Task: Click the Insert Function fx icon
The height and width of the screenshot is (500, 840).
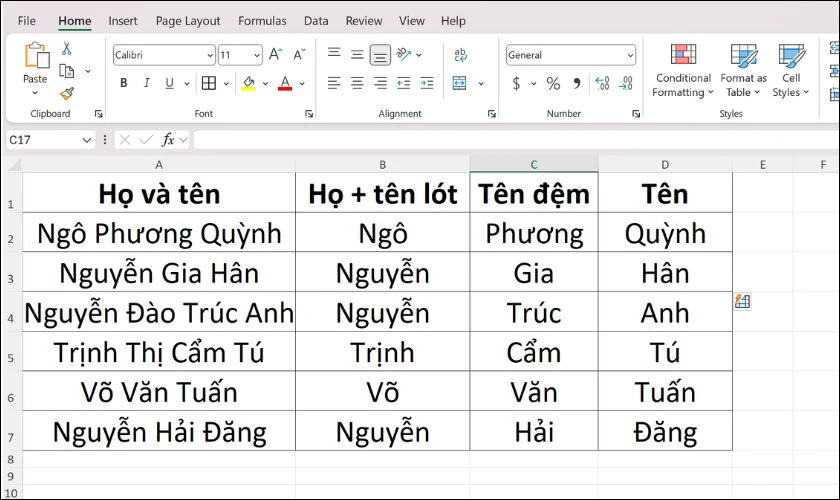Action: tap(168, 139)
